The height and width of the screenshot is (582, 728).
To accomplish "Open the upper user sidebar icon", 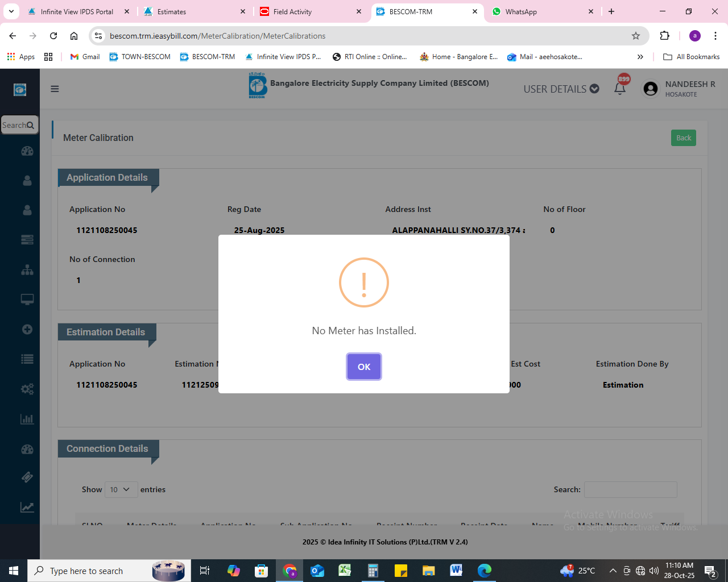I will (x=27, y=181).
